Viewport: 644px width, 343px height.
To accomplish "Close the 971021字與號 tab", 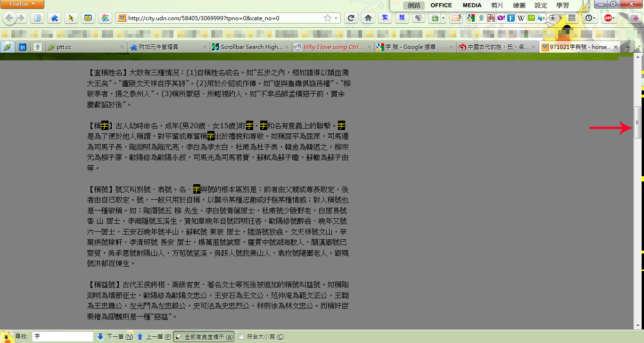I will (615, 47).
